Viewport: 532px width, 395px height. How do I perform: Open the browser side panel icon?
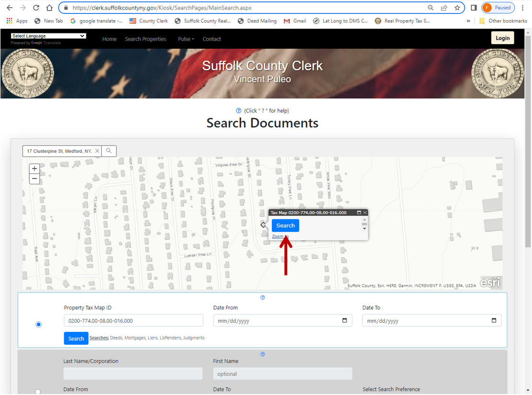[x=474, y=8]
